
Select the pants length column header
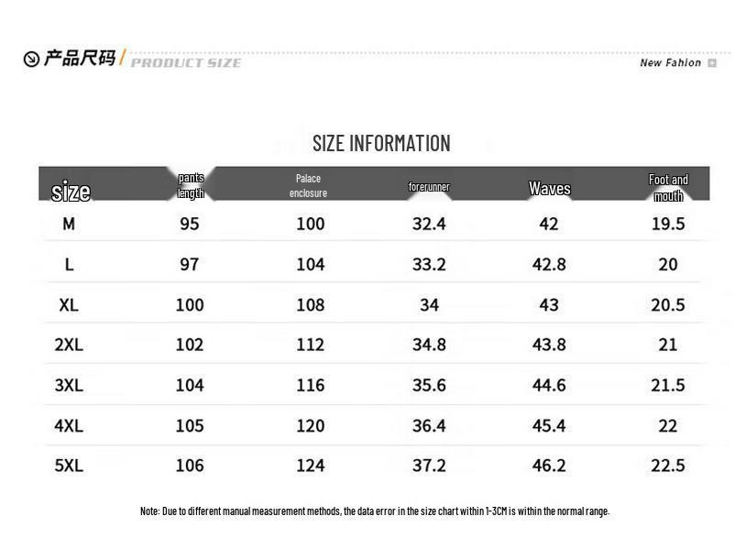191,185
